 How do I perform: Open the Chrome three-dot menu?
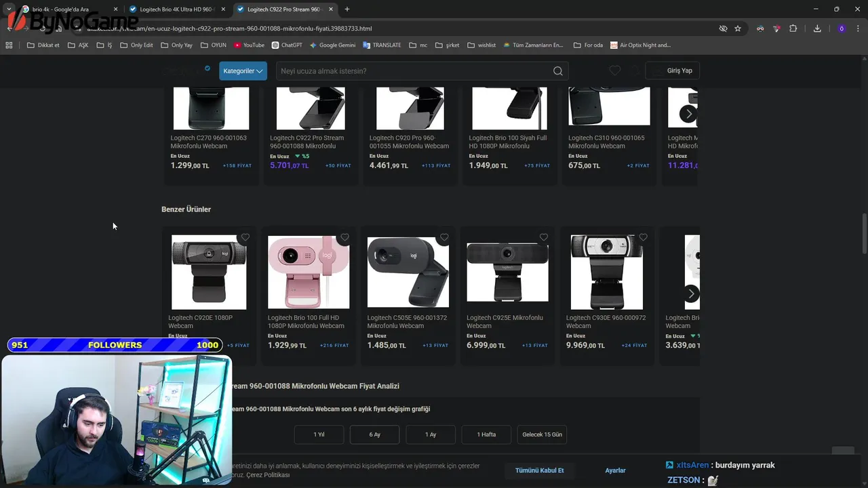(x=859, y=28)
